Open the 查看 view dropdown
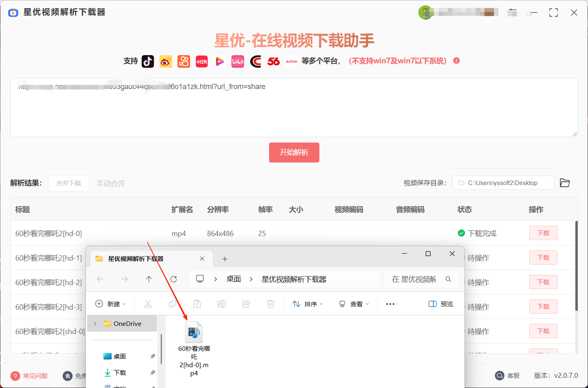 point(354,304)
